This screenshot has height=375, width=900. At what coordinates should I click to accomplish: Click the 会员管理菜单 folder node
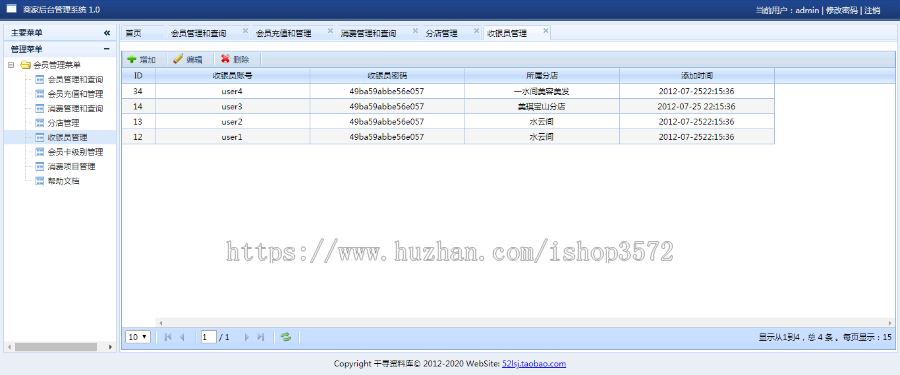point(56,65)
